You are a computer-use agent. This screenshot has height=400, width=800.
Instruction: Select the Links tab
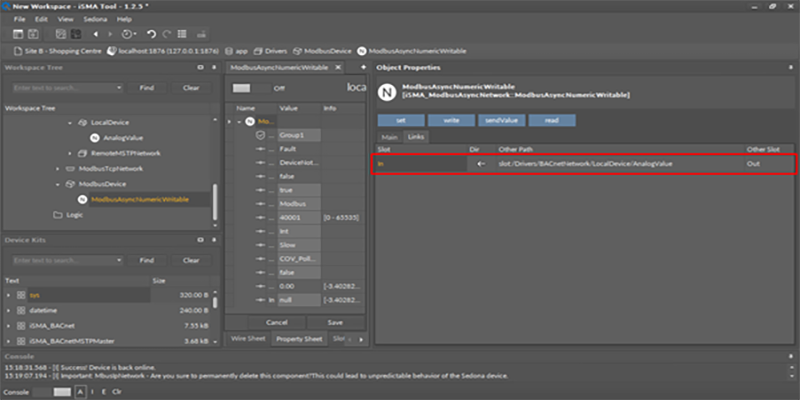416,137
